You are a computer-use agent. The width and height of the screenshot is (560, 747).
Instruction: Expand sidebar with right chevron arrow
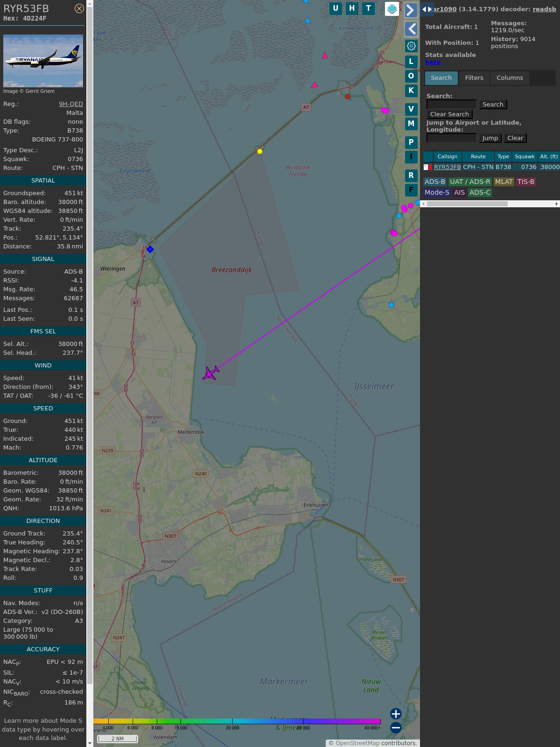[x=411, y=10]
